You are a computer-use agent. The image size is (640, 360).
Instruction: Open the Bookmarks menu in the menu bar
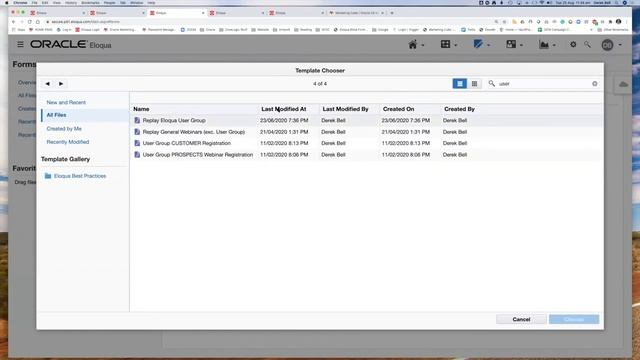[x=90, y=2]
